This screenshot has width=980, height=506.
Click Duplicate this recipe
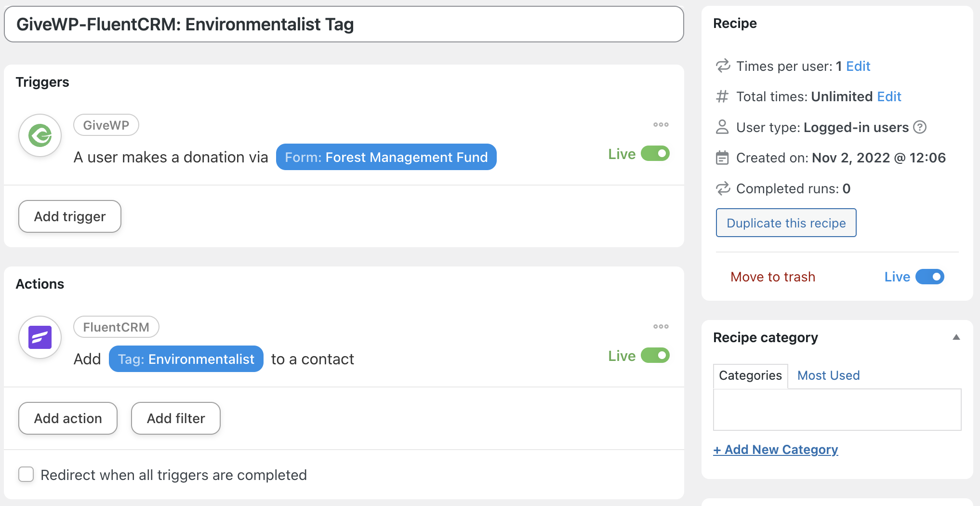pyautogui.click(x=786, y=223)
